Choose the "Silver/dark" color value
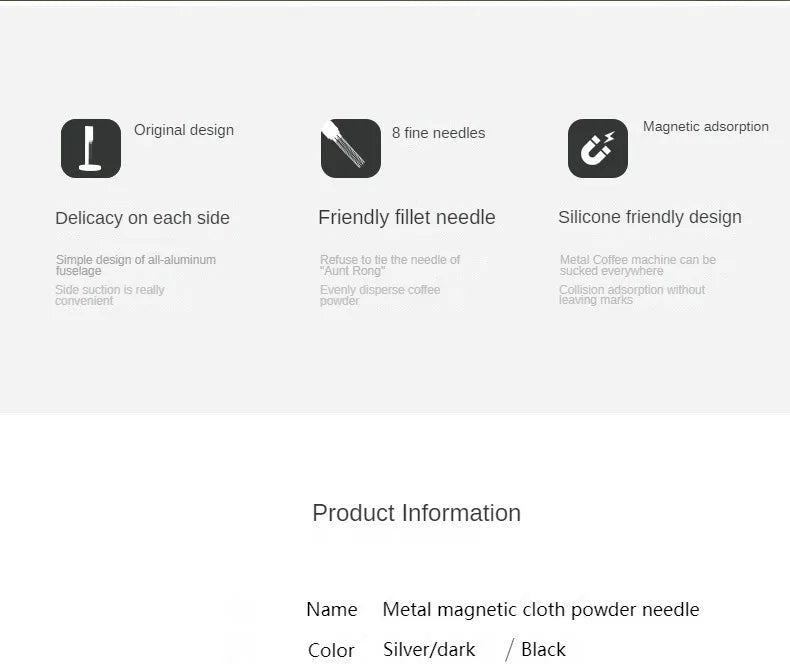 (x=429, y=650)
